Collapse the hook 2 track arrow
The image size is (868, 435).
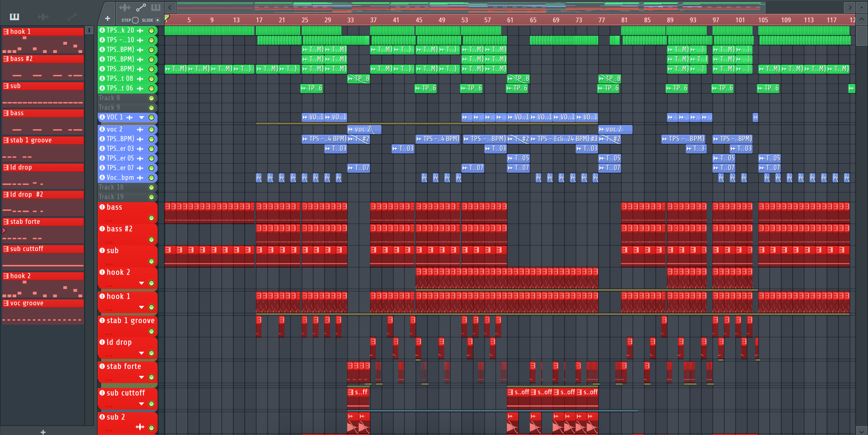pyautogui.click(x=142, y=283)
